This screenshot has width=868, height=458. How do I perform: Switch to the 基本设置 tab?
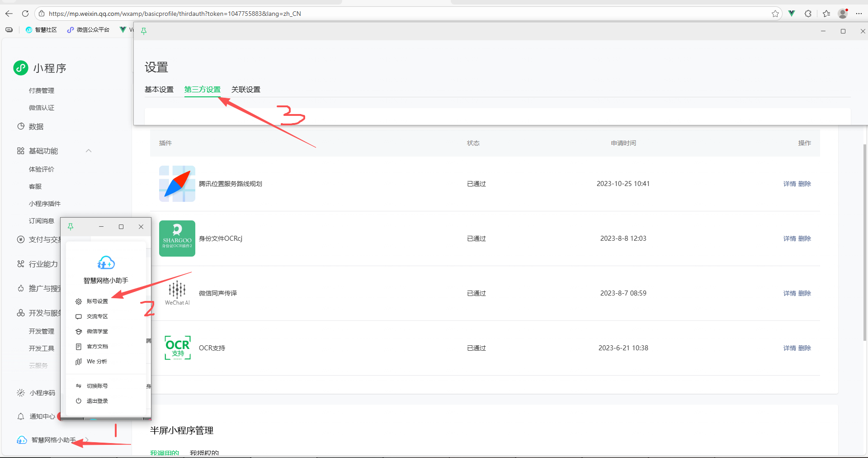pyautogui.click(x=159, y=90)
